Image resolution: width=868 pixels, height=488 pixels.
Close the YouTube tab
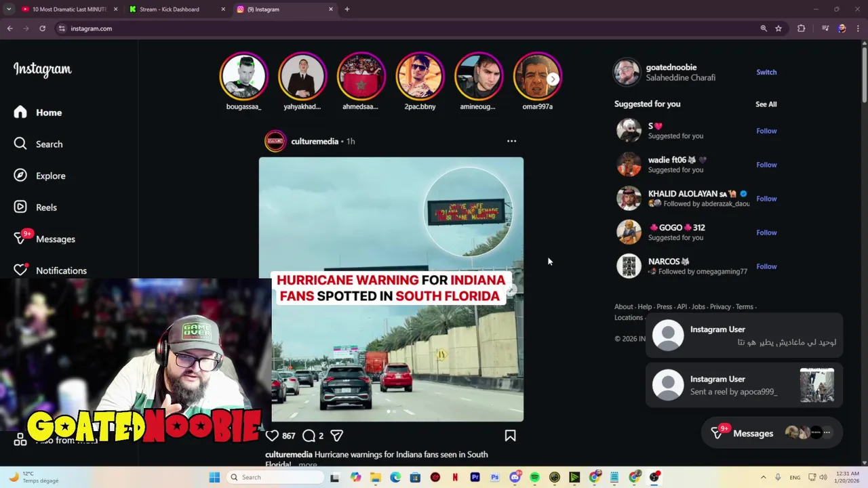coord(116,9)
